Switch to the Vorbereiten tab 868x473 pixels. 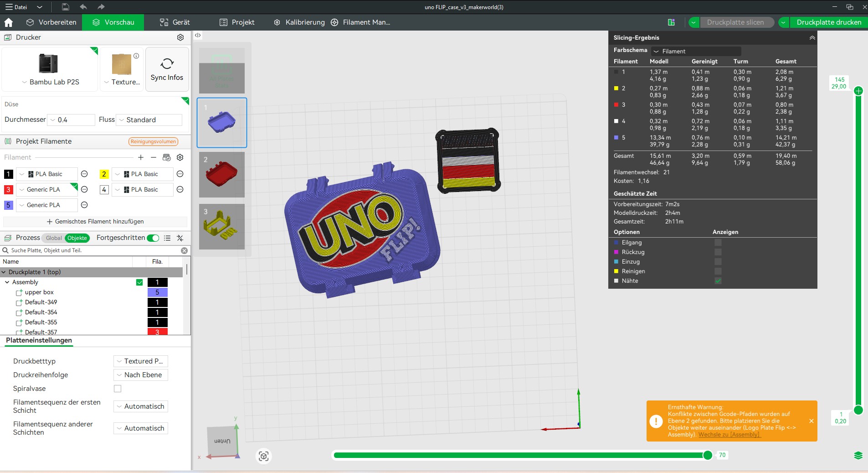(51, 22)
